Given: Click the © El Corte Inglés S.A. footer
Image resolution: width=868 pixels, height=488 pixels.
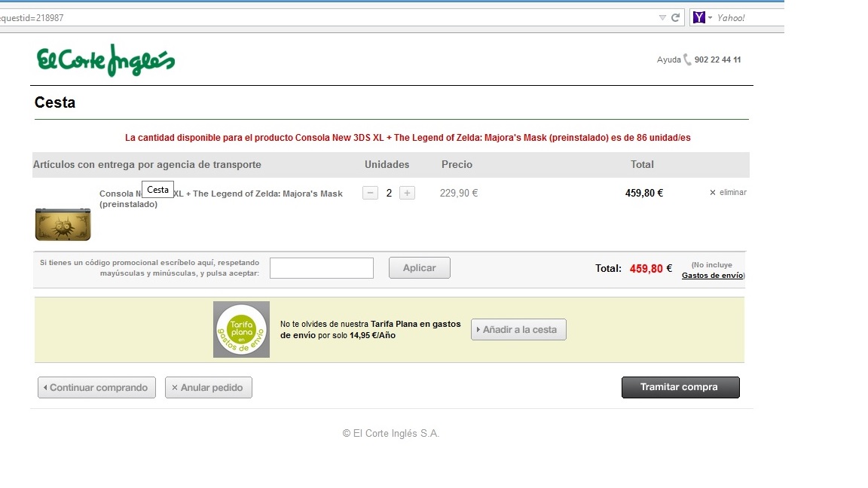Looking at the screenshot, I should tap(391, 433).
